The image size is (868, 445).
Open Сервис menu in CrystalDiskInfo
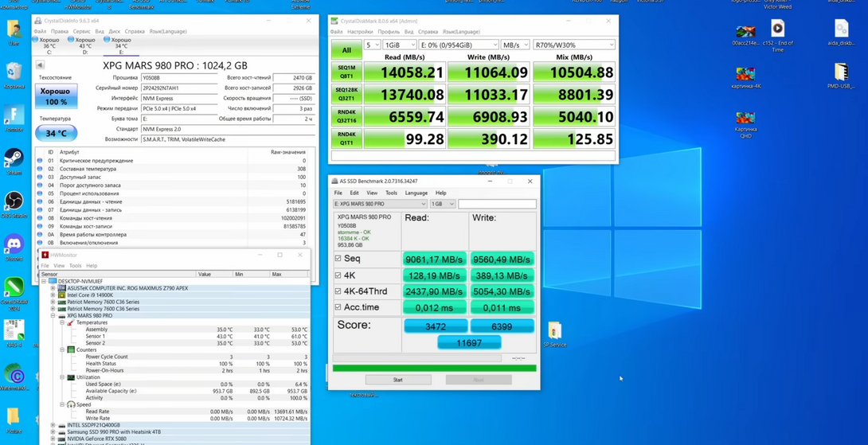point(81,32)
